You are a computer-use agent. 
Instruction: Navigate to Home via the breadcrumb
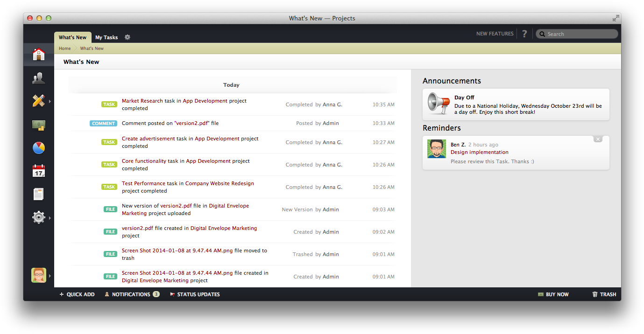(x=64, y=48)
